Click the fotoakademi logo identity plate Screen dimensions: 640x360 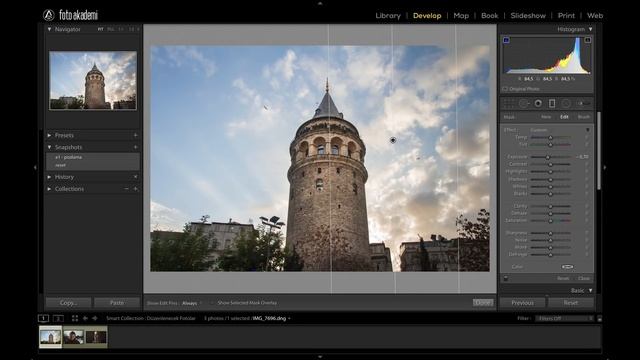coord(70,15)
